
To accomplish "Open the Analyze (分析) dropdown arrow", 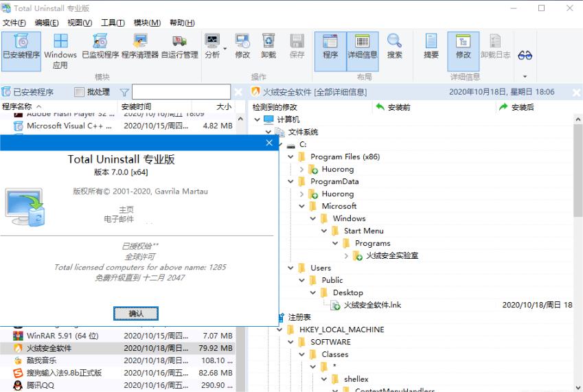I will [x=225, y=48].
